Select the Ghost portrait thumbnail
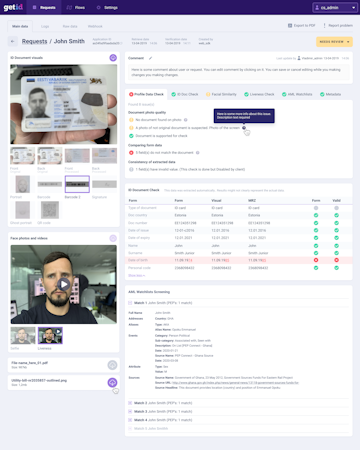Screen dimensions: 360x450 coord(22,210)
